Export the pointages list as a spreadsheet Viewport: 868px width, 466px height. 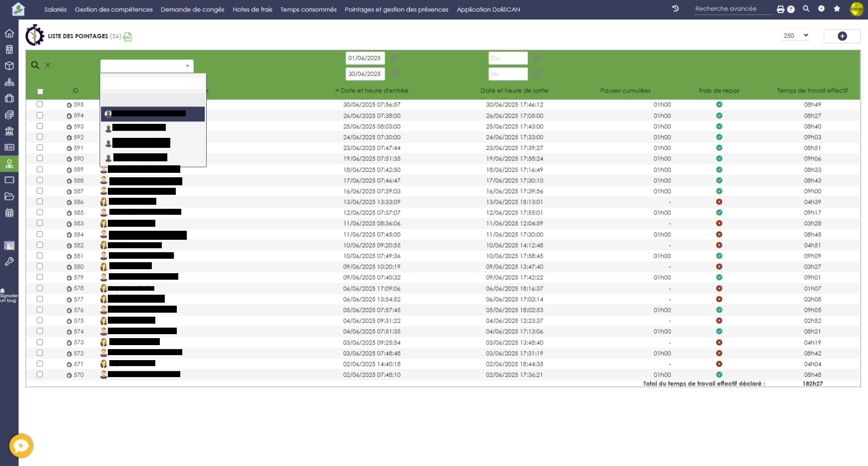pos(128,36)
